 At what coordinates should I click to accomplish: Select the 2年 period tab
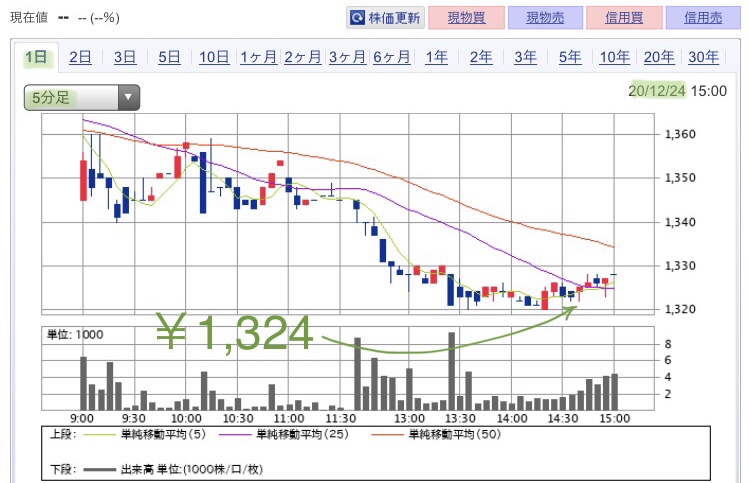481,57
